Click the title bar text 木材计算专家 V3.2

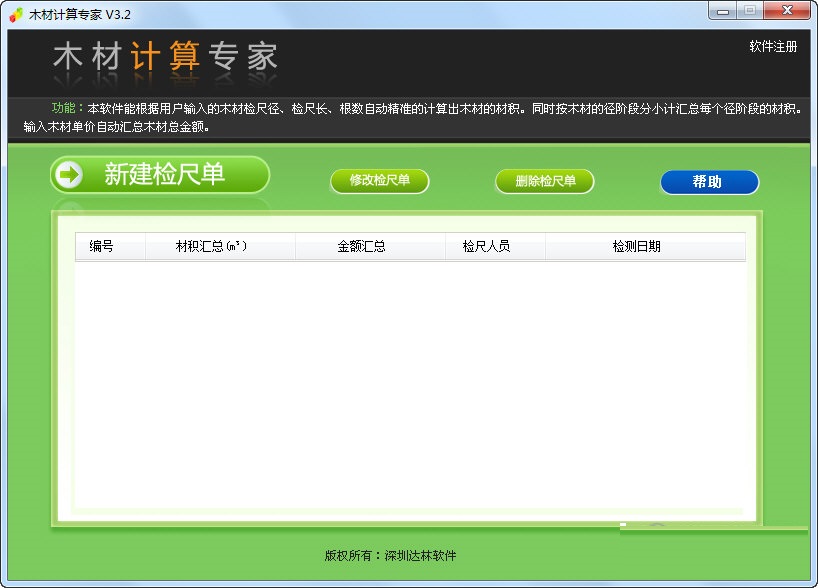pyautogui.click(x=75, y=14)
